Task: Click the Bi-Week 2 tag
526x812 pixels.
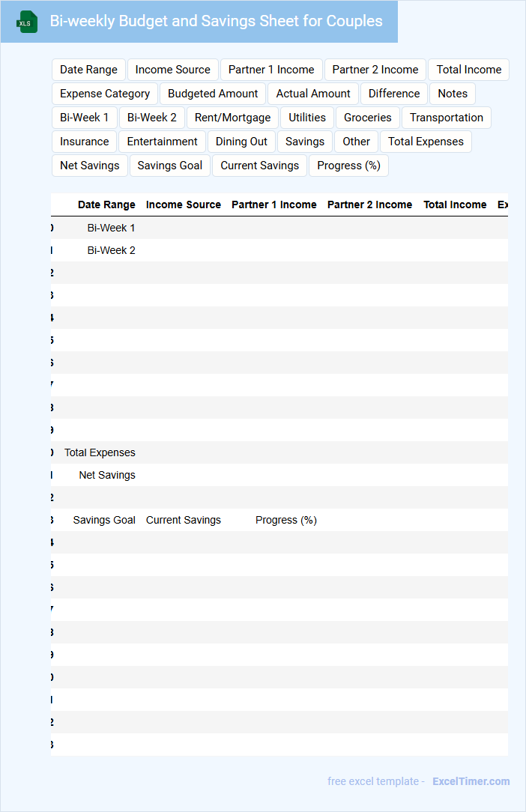Action: tap(152, 118)
